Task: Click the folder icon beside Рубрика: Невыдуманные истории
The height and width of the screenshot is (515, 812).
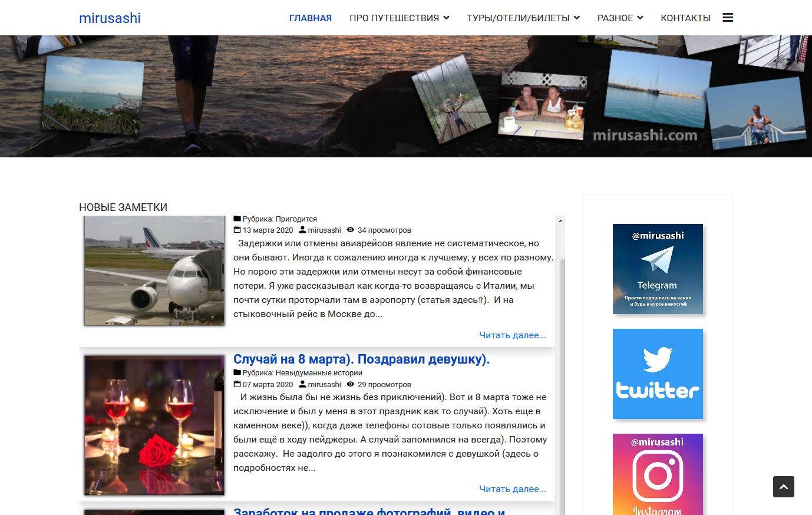Action: click(237, 372)
